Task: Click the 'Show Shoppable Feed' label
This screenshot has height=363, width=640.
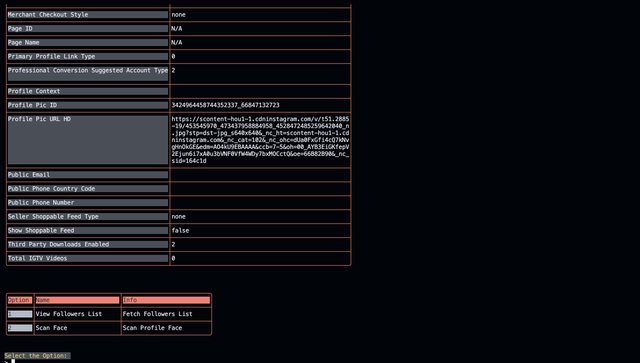Action: tap(41, 230)
